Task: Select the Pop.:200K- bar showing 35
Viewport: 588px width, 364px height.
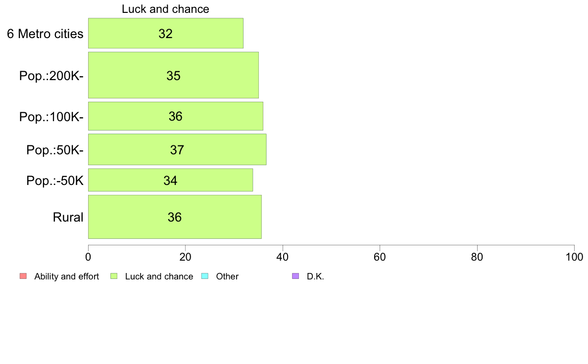Action: (x=173, y=75)
